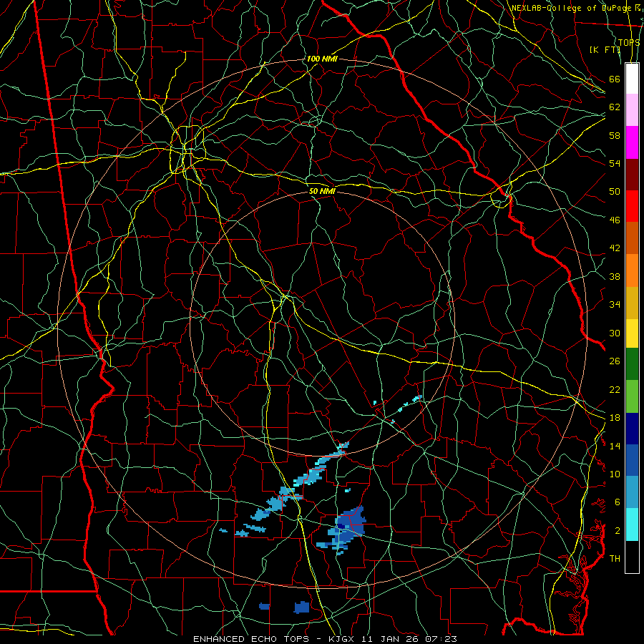Screen dimensions: 644x644
Task: Click the bright red 46 kft legend swatch
Action: pos(632,206)
